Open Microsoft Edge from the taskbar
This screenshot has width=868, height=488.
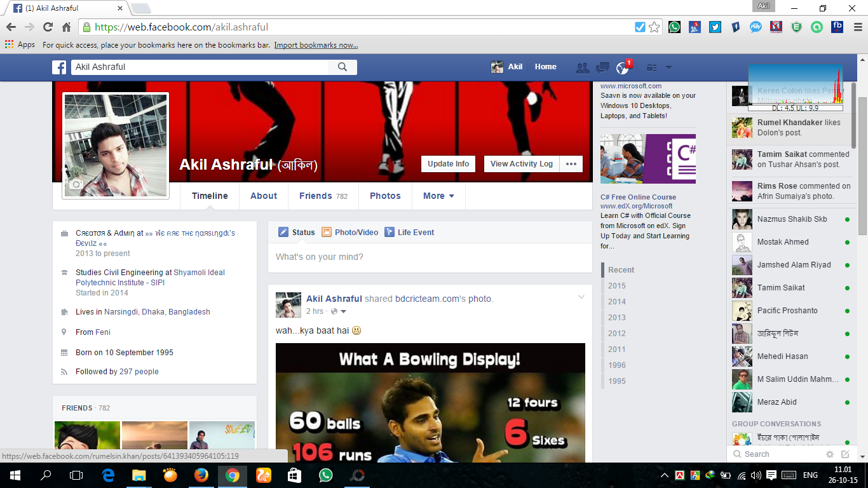108,475
